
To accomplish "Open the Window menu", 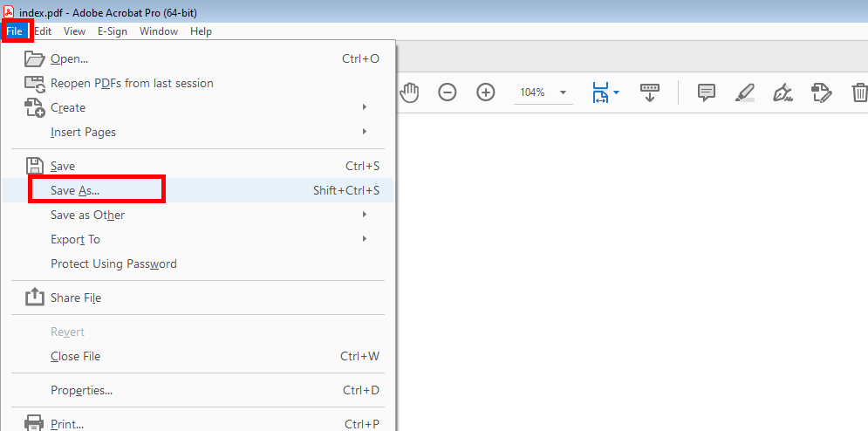I will (x=158, y=31).
